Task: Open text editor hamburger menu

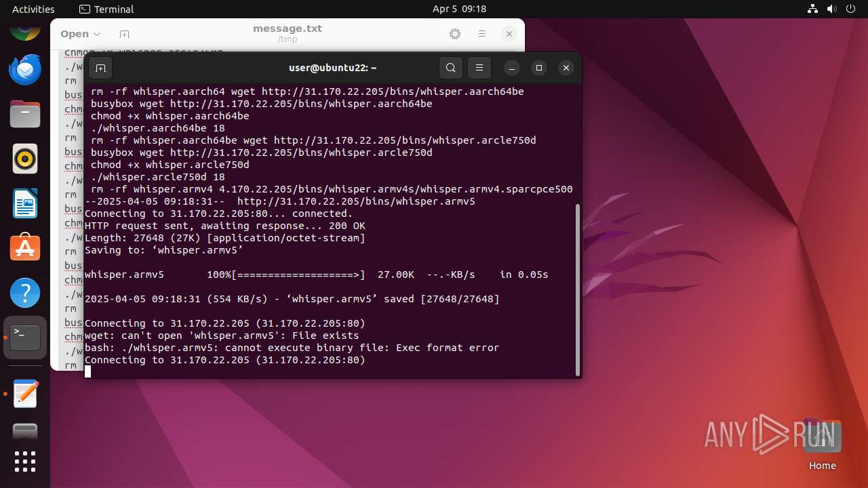Action: click(482, 34)
